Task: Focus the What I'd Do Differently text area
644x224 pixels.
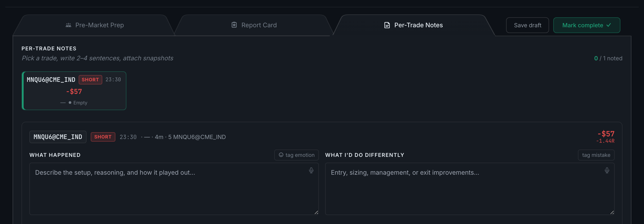Action: click(470, 189)
